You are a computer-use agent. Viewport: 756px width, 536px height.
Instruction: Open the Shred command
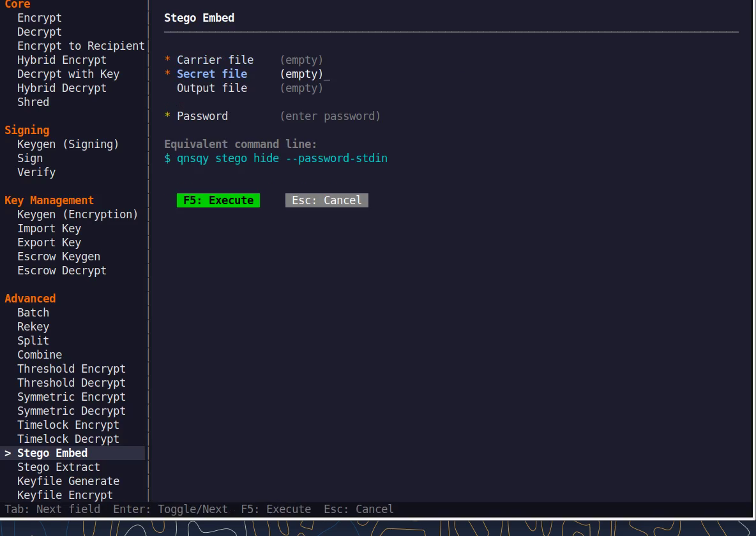click(33, 101)
